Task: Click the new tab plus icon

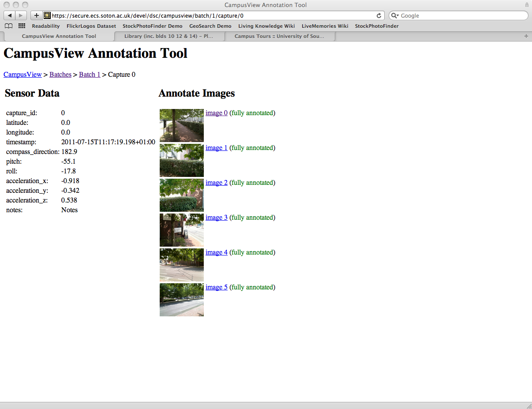Action: [x=526, y=36]
